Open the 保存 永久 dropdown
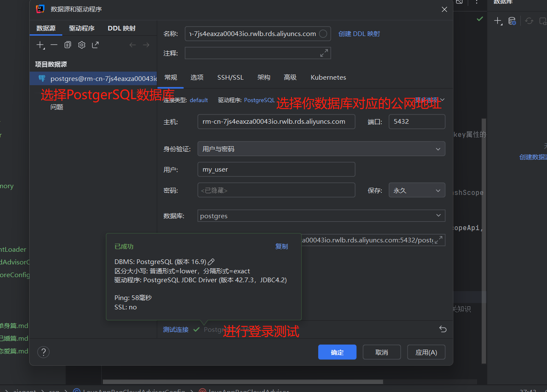This screenshot has width=547, height=392. 417,190
